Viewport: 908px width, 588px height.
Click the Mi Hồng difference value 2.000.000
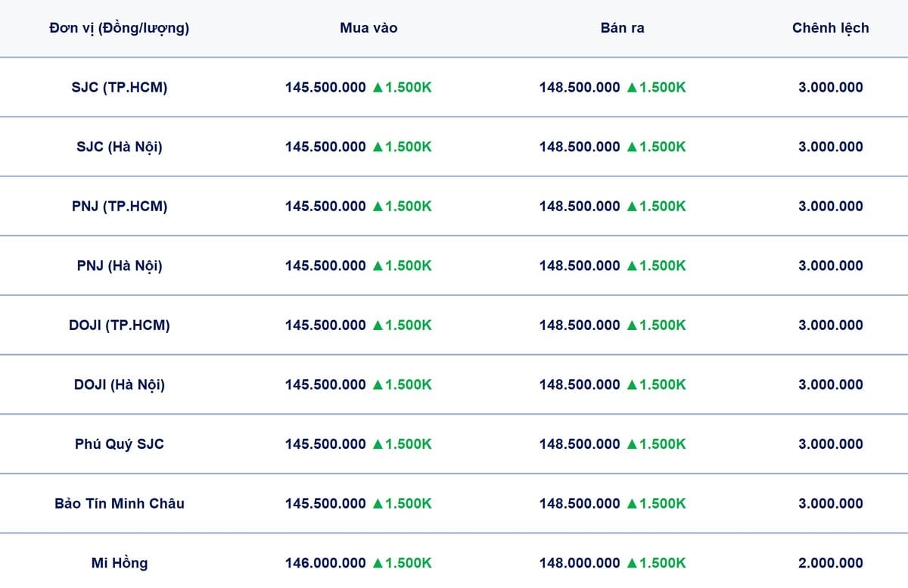click(831, 563)
